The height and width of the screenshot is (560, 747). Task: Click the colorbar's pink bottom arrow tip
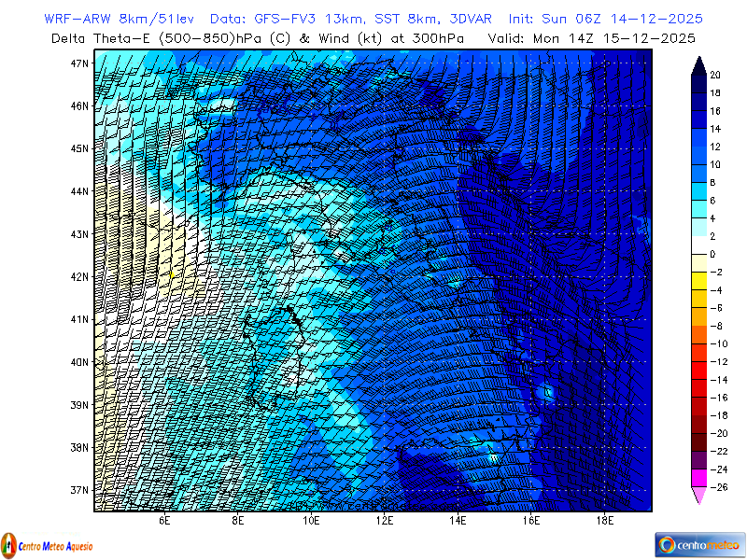(x=698, y=502)
